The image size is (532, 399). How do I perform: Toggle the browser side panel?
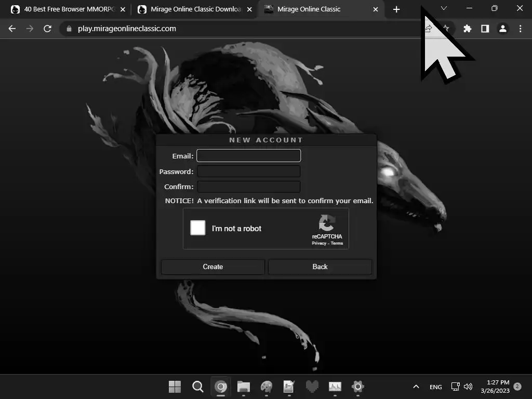coord(485,29)
